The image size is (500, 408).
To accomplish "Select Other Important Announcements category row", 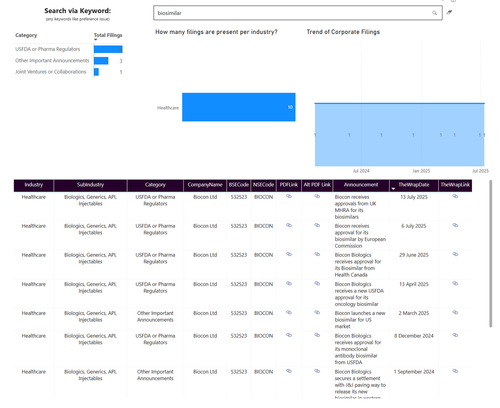I will click(52, 61).
